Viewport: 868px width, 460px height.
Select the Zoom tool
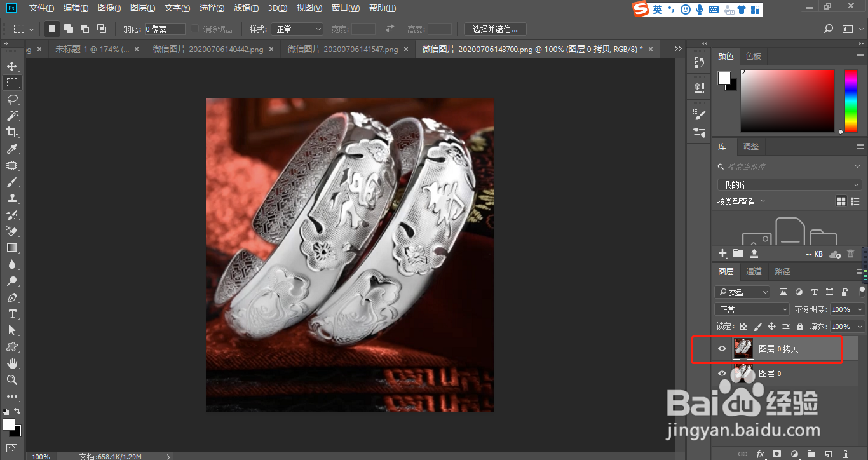pyautogui.click(x=12, y=380)
